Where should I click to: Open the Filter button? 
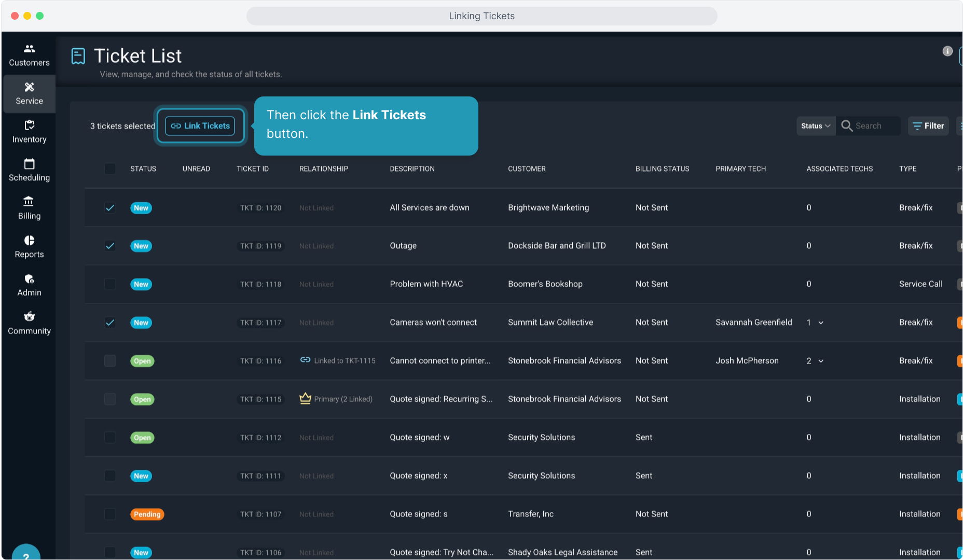point(928,126)
